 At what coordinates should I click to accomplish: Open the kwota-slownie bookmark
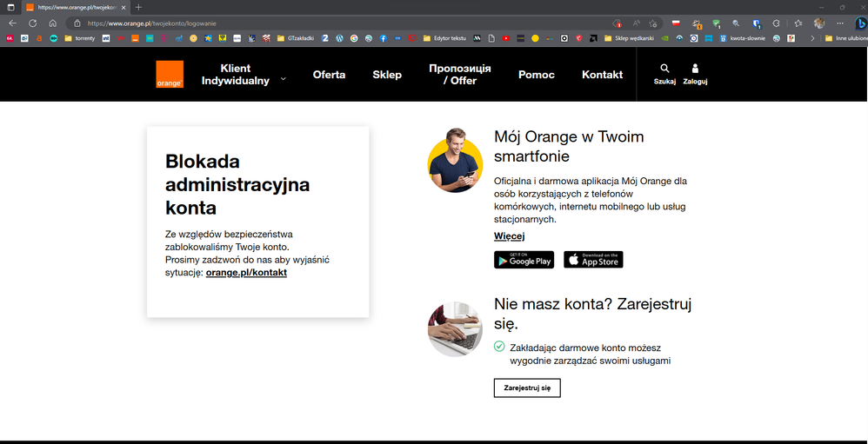point(744,39)
